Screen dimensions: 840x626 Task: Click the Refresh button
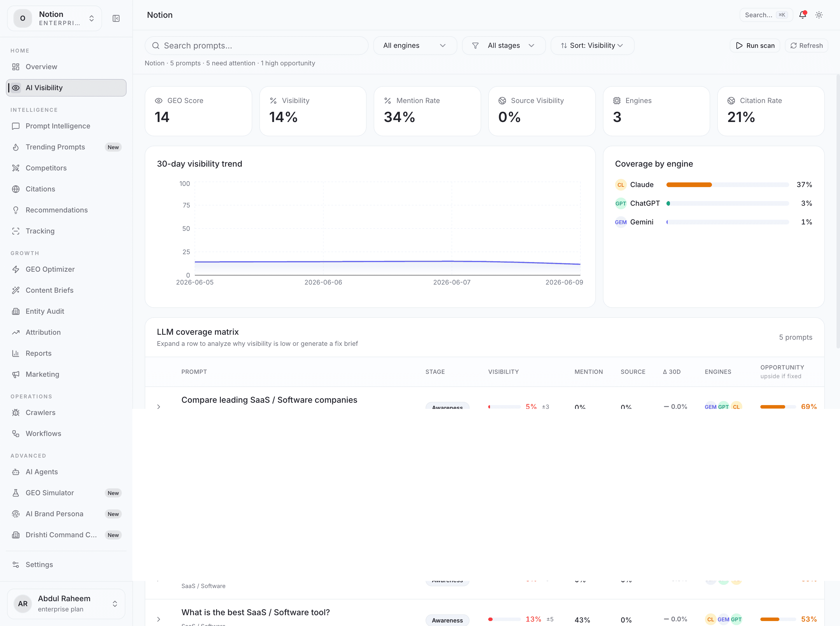click(806, 46)
